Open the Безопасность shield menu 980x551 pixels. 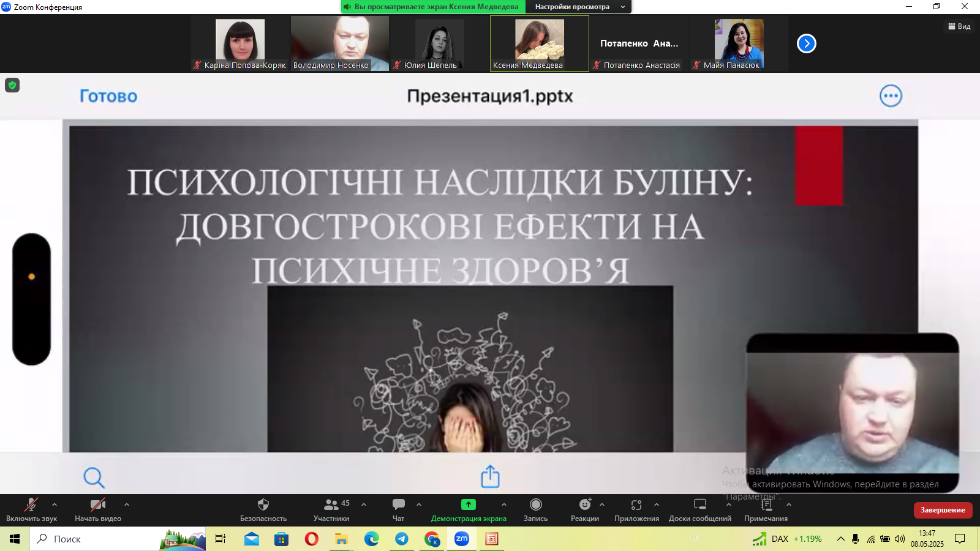[x=263, y=509]
